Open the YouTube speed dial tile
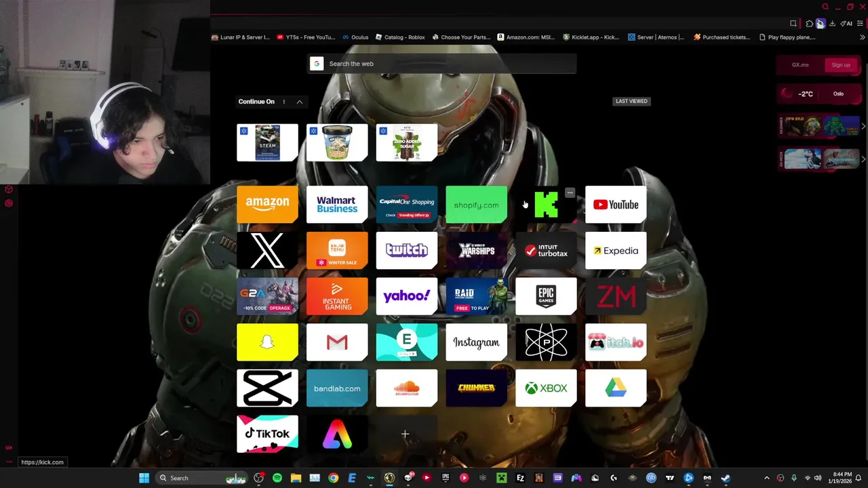Viewport: 868px width, 488px height. (616, 205)
